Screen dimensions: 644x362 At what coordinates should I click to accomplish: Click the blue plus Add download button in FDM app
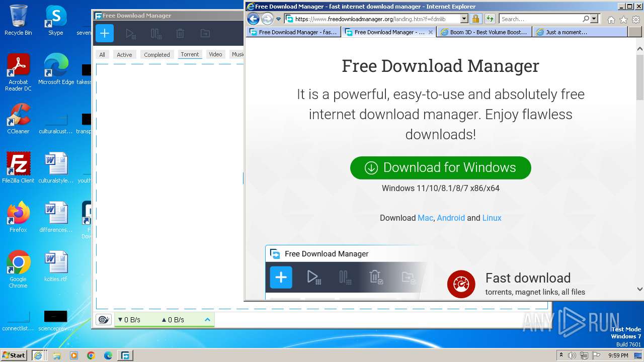coord(105,34)
